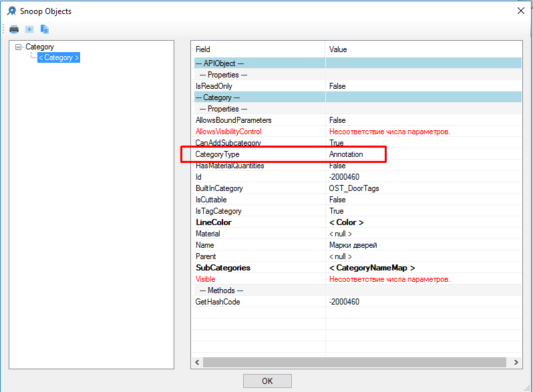Click the -2000460 value of GetHashCode
Viewport: 533px width, 392px height.
coord(344,302)
